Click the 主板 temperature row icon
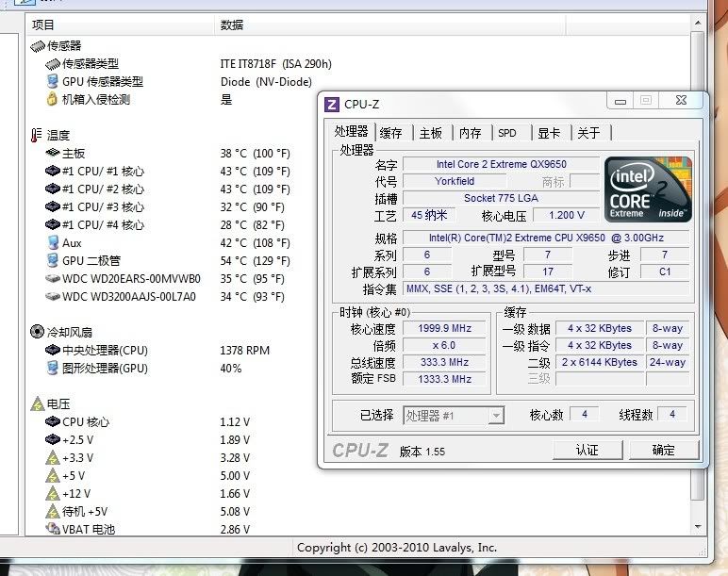 click(x=53, y=152)
